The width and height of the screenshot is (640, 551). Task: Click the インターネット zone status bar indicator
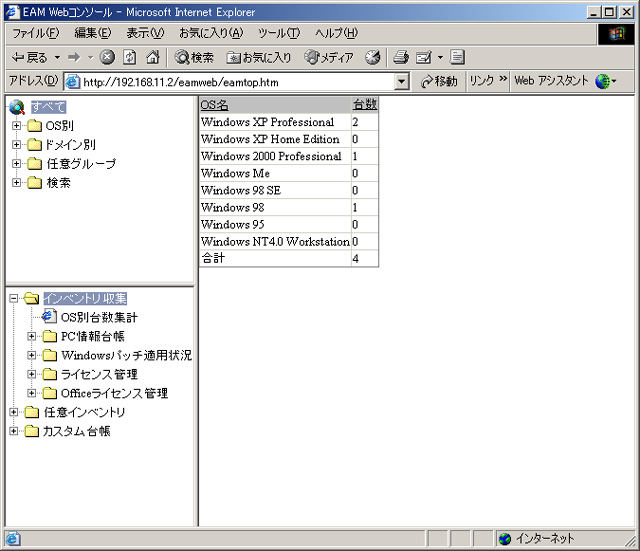536,539
